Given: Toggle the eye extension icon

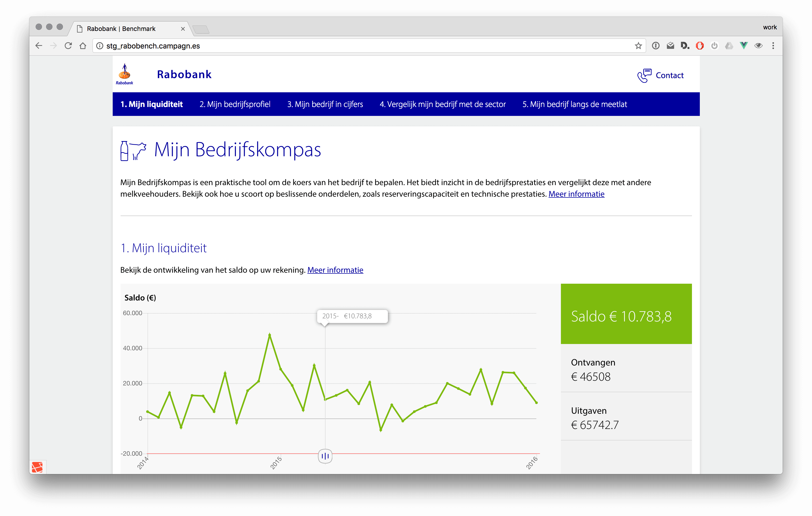Looking at the screenshot, I should [x=758, y=45].
